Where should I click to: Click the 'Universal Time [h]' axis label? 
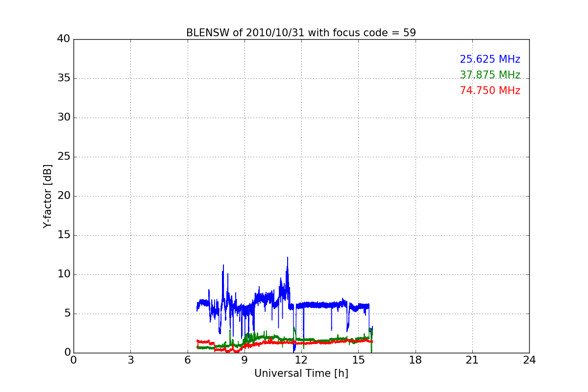(x=301, y=373)
